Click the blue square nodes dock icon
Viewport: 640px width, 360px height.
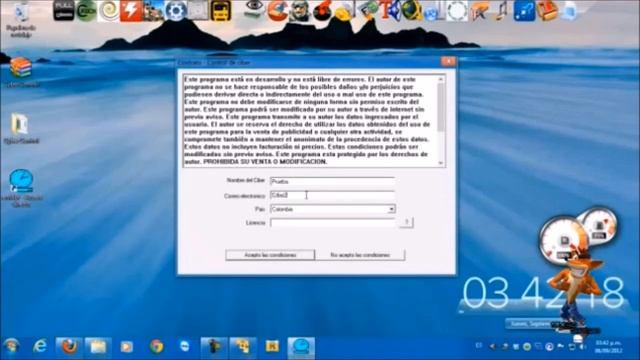point(524,11)
